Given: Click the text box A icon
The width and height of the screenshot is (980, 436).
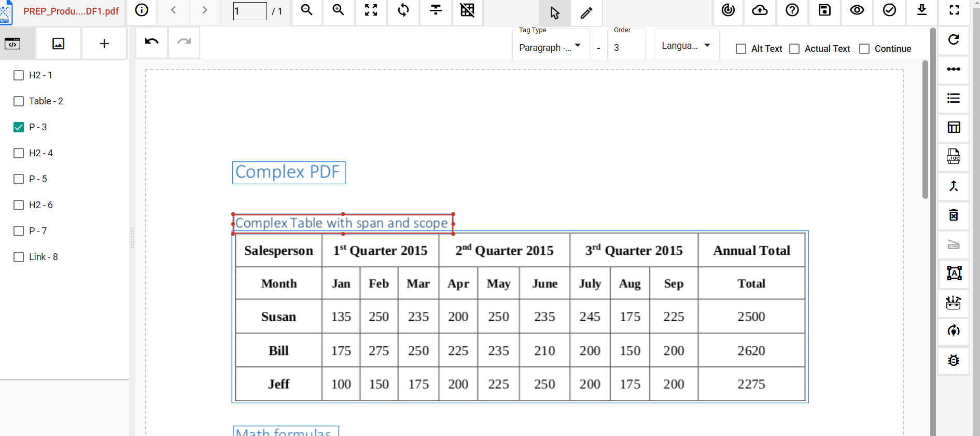Looking at the screenshot, I should point(954,273).
